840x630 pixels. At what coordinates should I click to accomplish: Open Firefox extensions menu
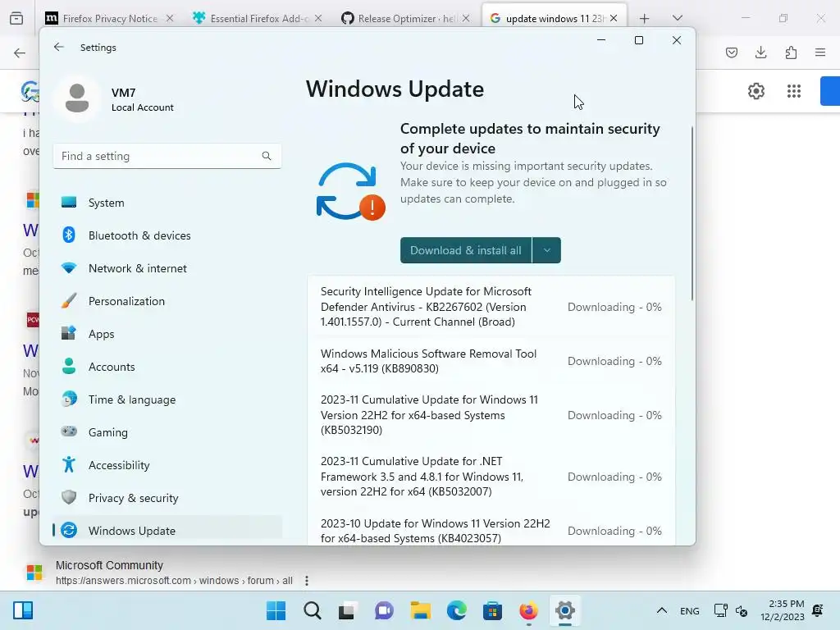(791, 52)
